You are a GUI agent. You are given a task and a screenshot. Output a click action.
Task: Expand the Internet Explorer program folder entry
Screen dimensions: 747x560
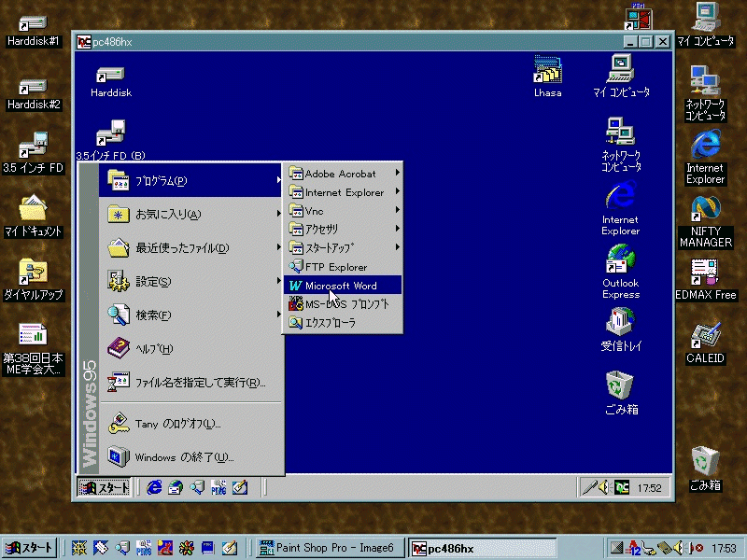tap(343, 192)
